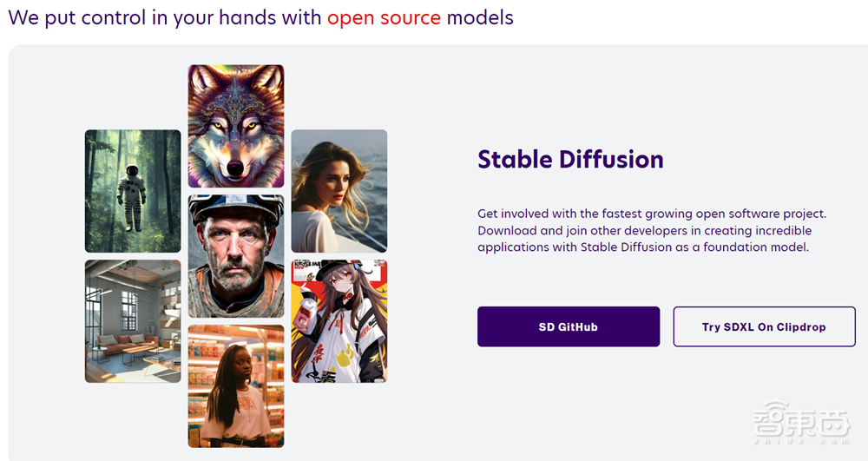Select the colorful wolf image

[236, 126]
